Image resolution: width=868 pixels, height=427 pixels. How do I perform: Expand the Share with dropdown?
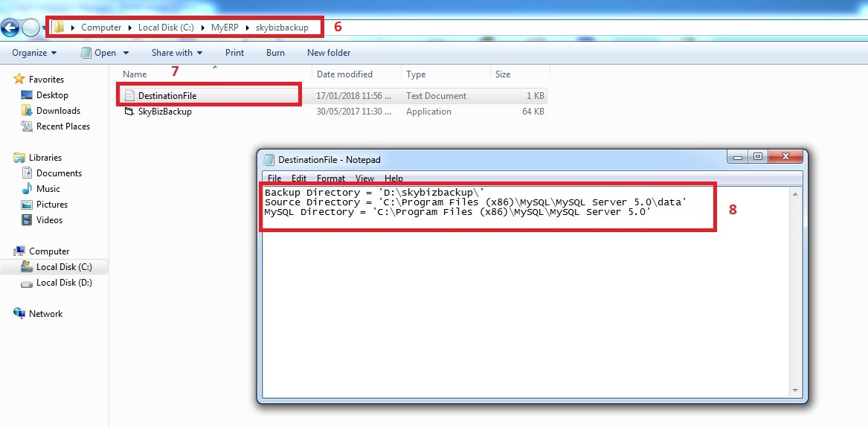(177, 53)
